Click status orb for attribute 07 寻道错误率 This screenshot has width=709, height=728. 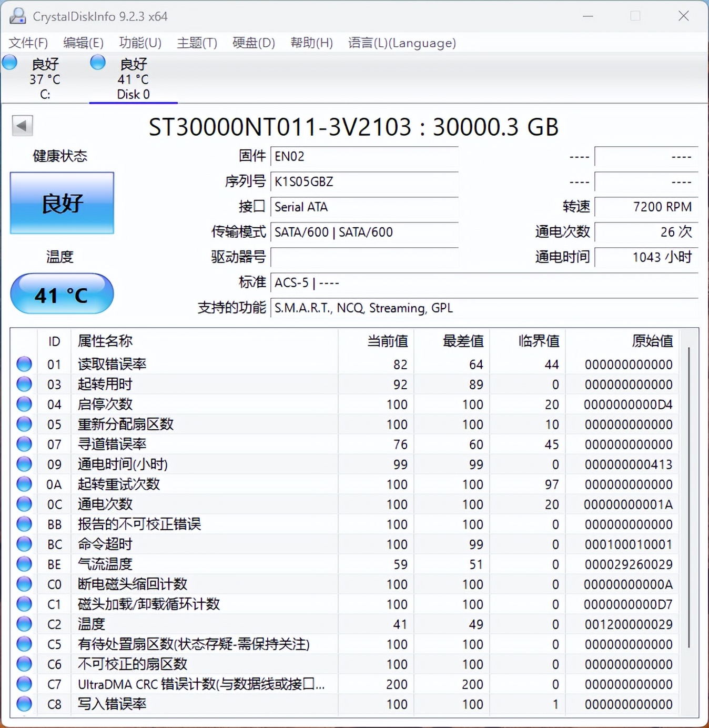[24, 444]
